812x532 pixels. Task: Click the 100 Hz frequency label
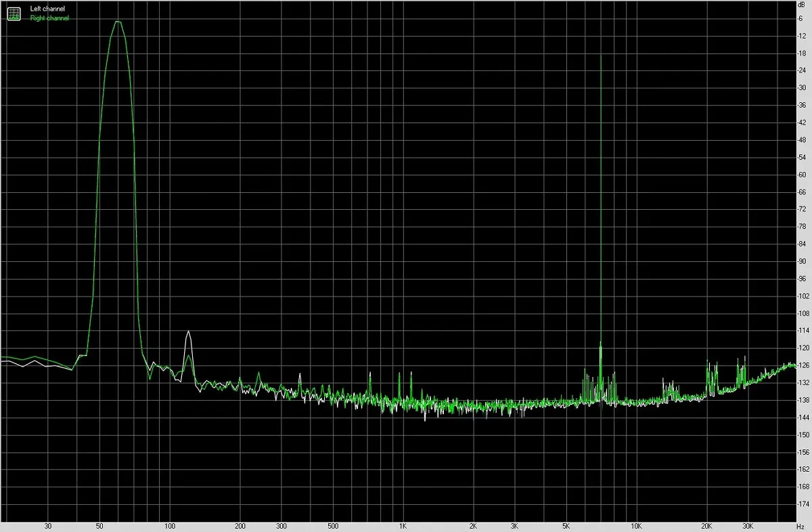(x=170, y=526)
